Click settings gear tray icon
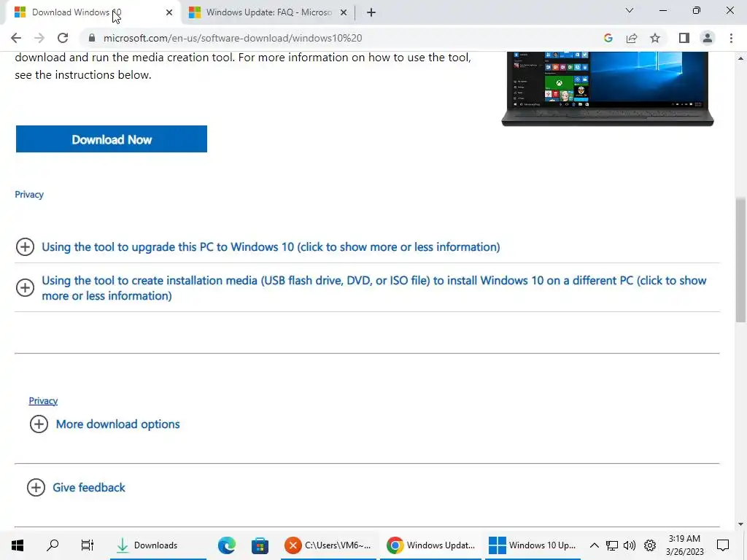747x560 pixels. coord(650,545)
